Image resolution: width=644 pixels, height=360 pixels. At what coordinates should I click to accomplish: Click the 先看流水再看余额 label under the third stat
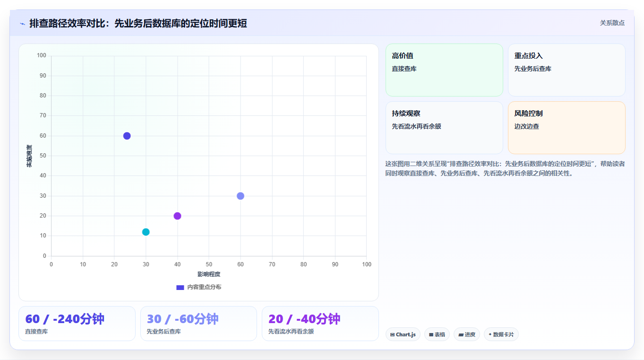tap(291, 332)
